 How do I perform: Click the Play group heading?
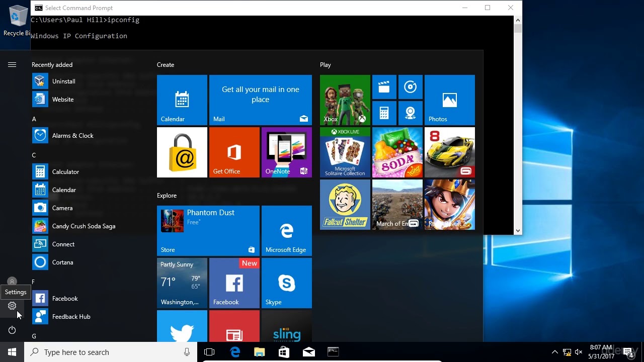click(x=326, y=65)
